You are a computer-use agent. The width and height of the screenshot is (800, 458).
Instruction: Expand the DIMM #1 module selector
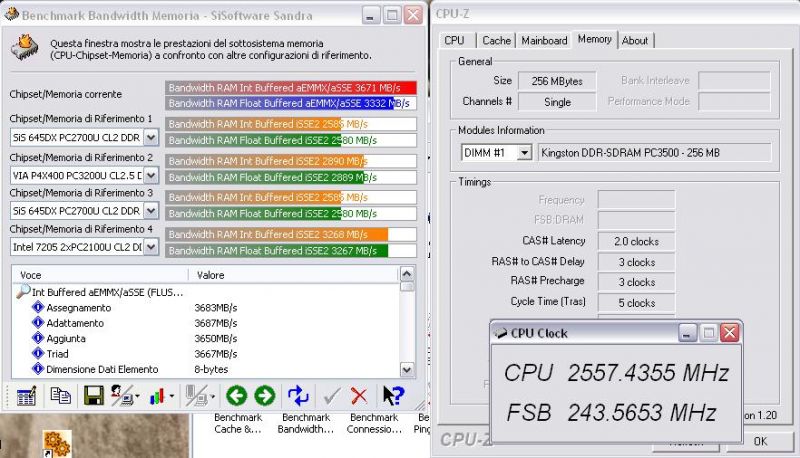click(x=524, y=153)
